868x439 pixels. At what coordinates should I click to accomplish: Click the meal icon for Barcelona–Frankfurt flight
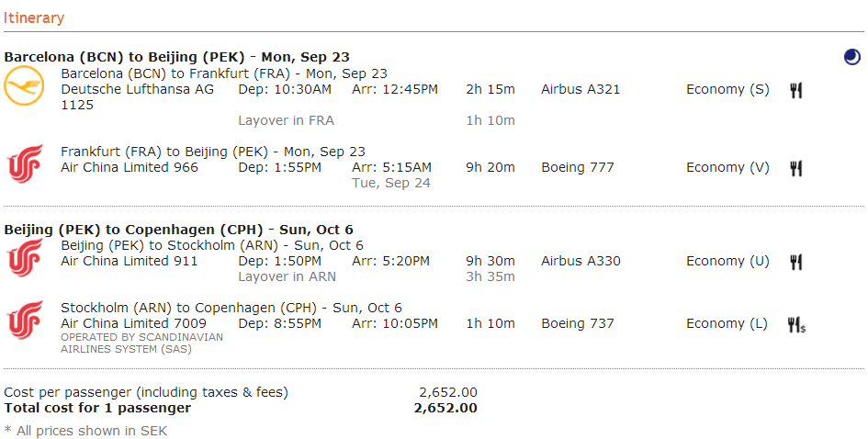796,90
